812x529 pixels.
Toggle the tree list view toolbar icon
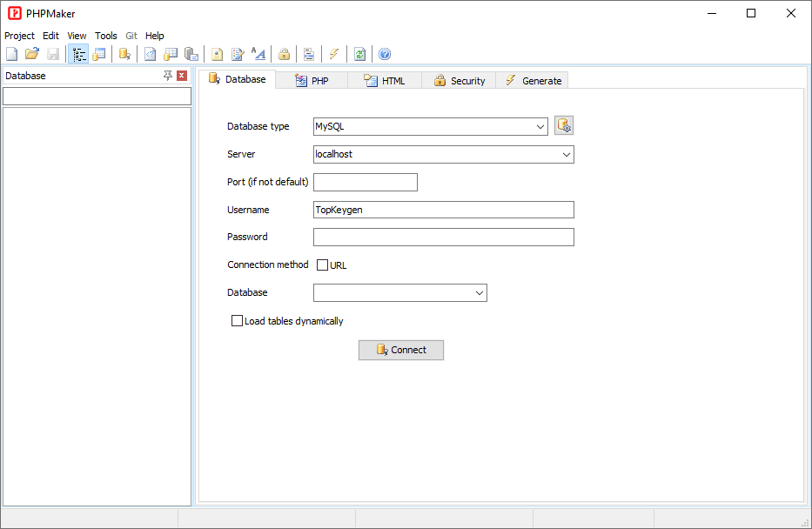78,54
